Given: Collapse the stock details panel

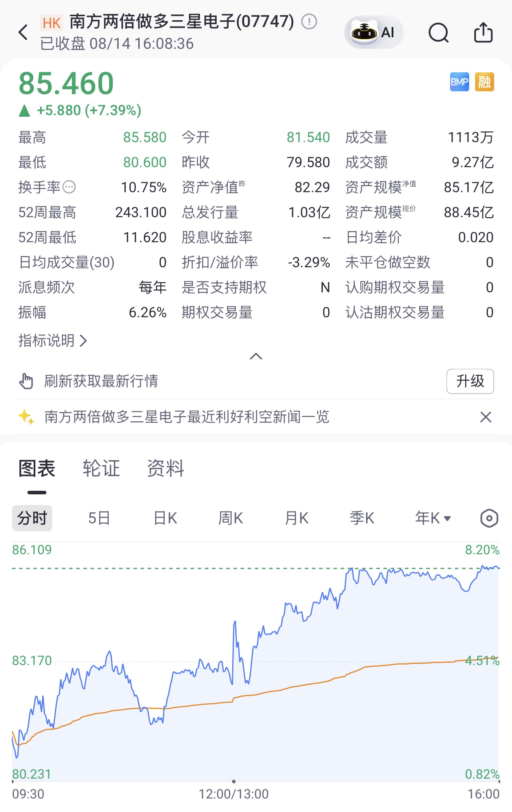Looking at the screenshot, I should coord(256,356).
